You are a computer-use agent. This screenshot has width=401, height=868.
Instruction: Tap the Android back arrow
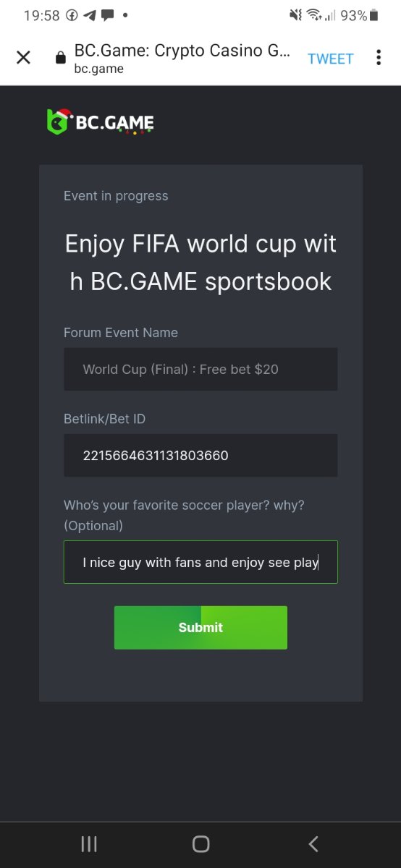[x=313, y=843]
